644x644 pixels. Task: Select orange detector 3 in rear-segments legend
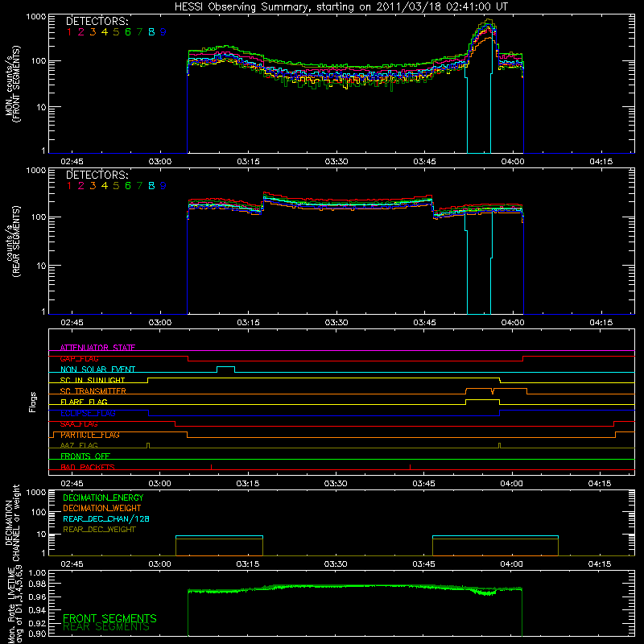(93, 186)
